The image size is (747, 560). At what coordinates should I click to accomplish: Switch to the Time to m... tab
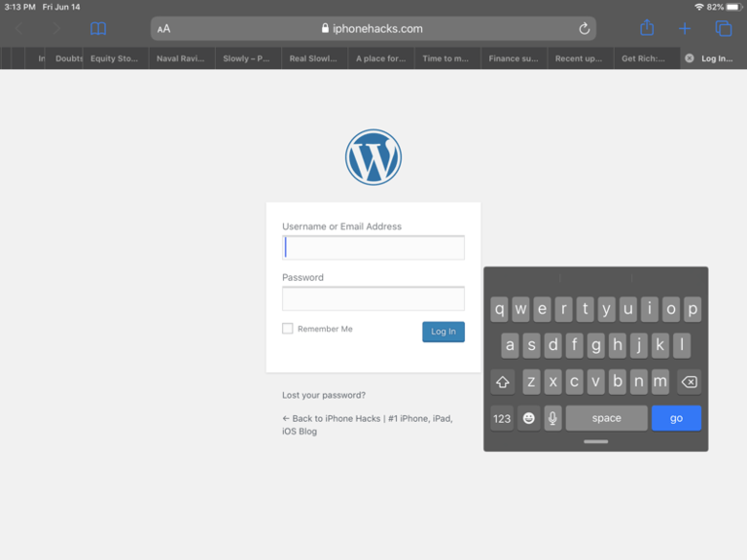tap(445, 58)
